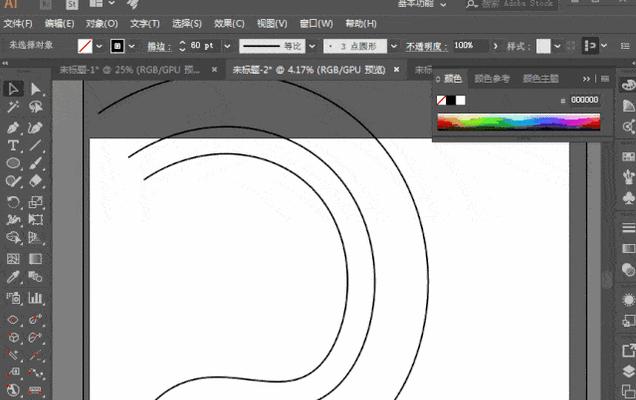The width and height of the screenshot is (636, 400).
Task: Select the black swatch in Color panel
Action: point(451,100)
